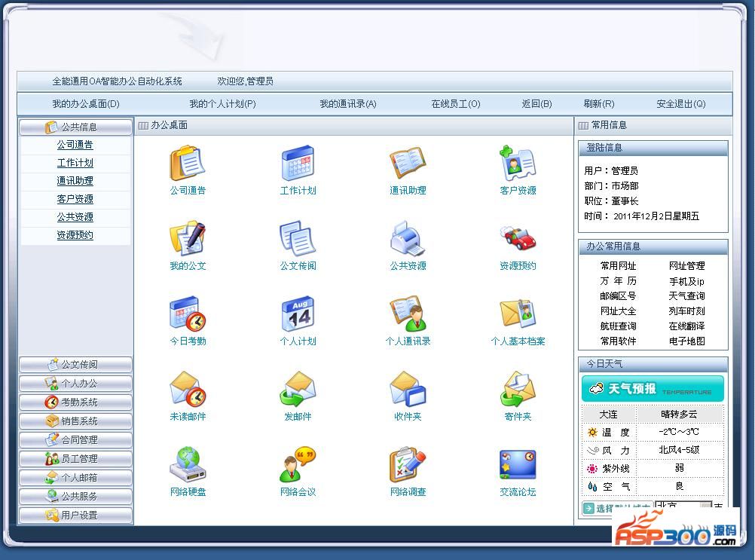Click the 天气预报 weather banner
The width and height of the screenshot is (755, 560).
[x=653, y=389]
